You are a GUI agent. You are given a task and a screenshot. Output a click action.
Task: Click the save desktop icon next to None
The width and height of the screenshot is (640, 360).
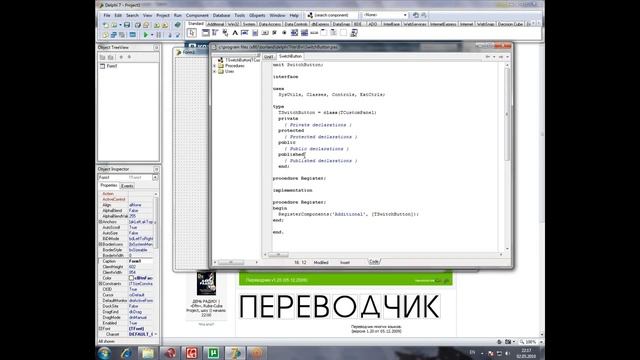click(x=416, y=15)
